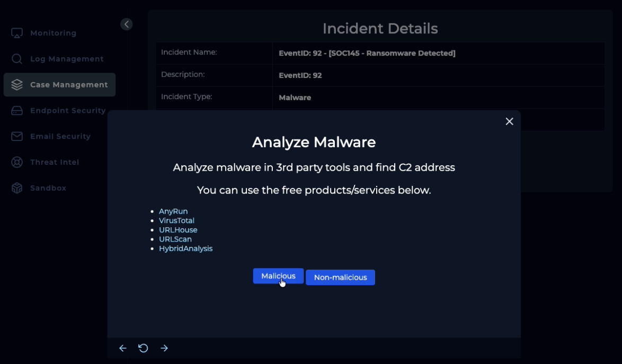Mark the malware as Malicious
The width and height of the screenshot is (622, 364).
pyautogui.click(x=278, y=276)
